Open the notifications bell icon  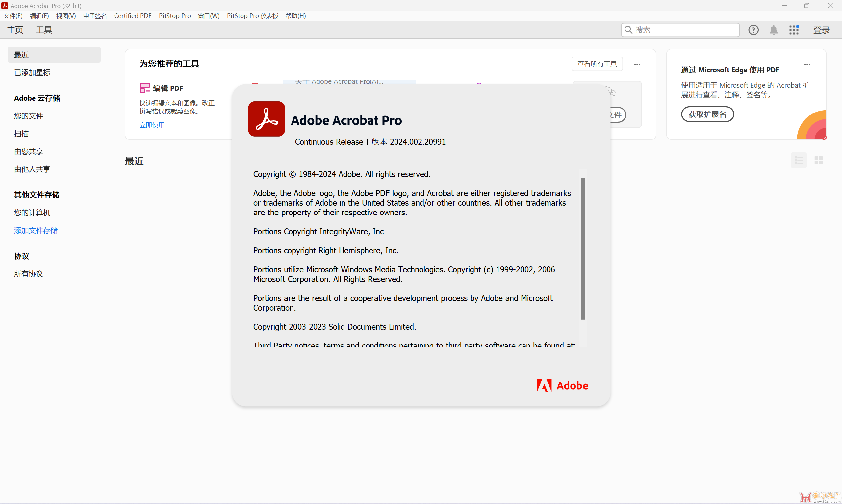click(x=773, y=30)
